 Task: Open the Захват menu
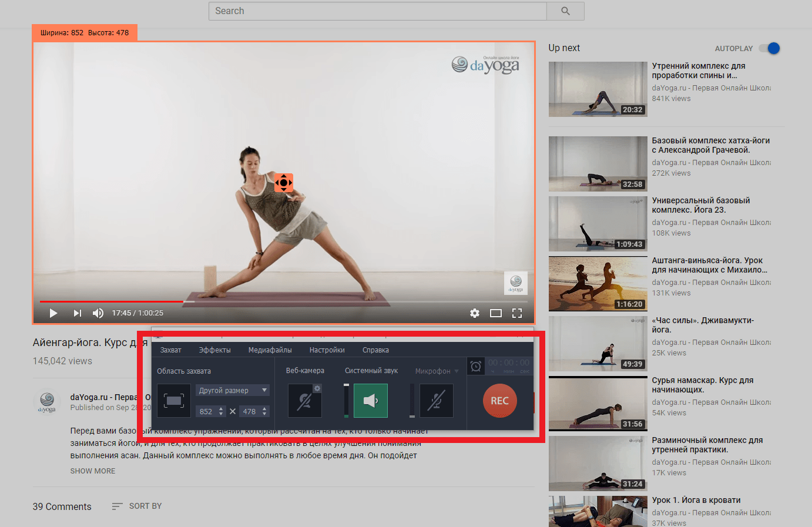point(171,350)
